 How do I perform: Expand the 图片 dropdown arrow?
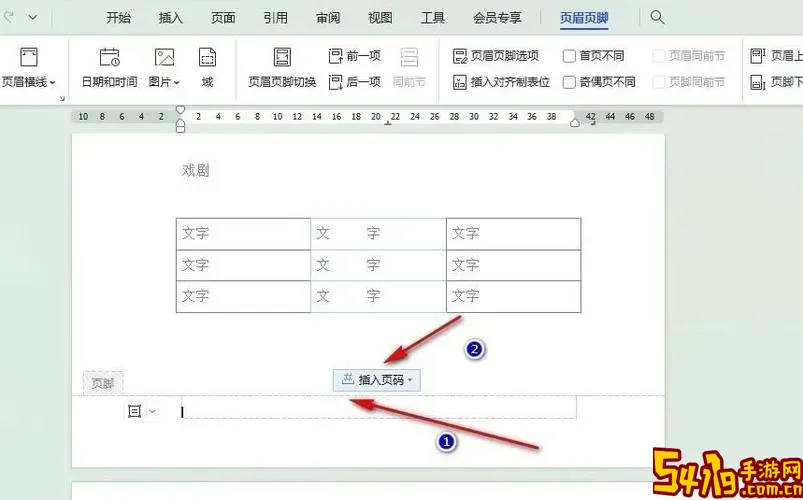point(177,82)
